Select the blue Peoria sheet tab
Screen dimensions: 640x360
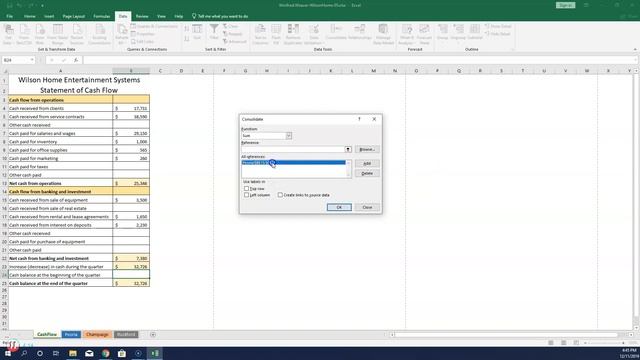[x=71, y=334]
